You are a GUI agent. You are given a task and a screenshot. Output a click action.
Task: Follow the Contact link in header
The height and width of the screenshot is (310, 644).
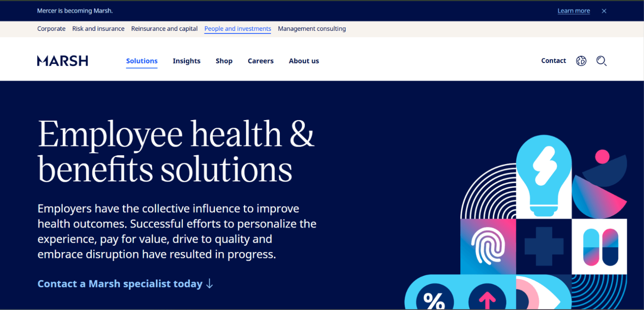(x=553, y=60)
